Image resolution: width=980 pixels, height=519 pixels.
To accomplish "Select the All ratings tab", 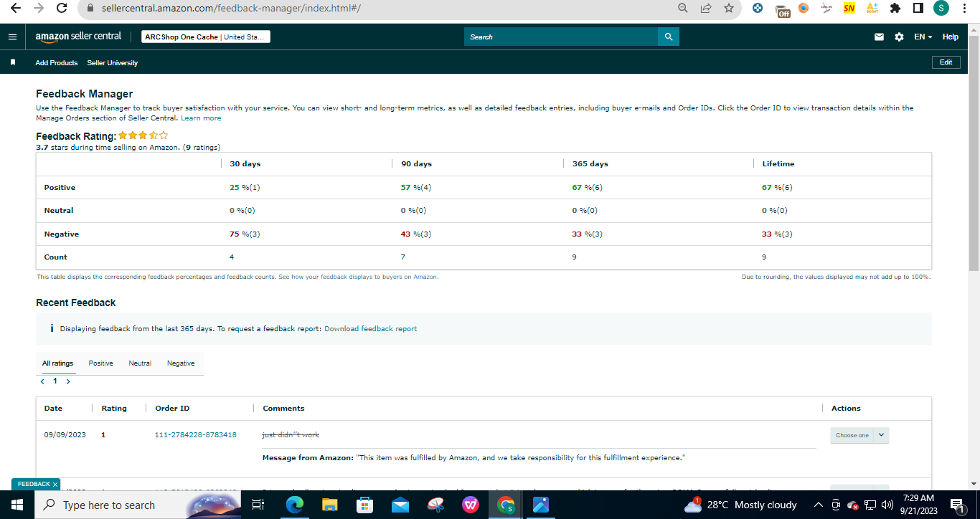I will (x=58, y=363).
